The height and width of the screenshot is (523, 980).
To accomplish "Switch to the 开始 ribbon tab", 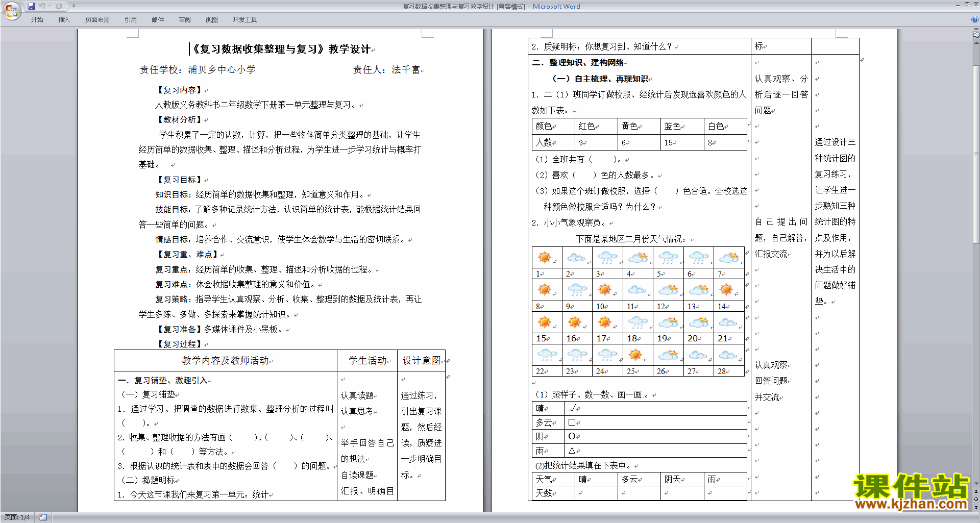I will pyautogui.click(x=37, y=19).
